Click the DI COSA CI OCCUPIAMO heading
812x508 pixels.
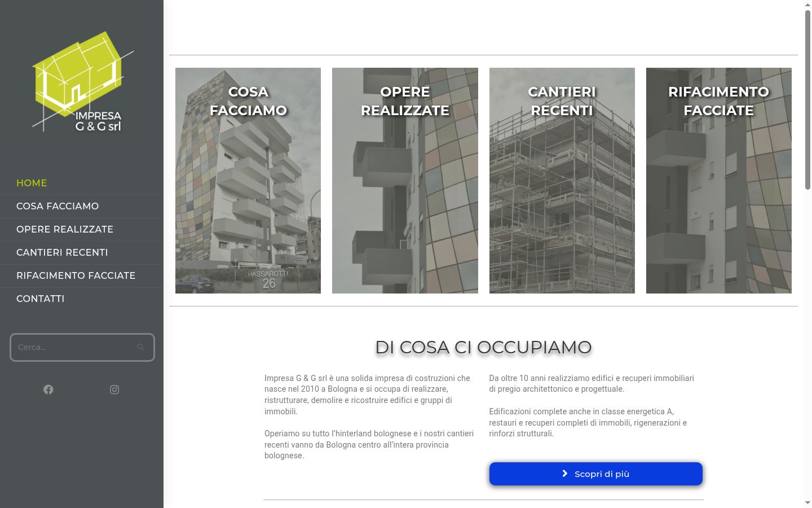pyautogui.click(x=483, y=347)
